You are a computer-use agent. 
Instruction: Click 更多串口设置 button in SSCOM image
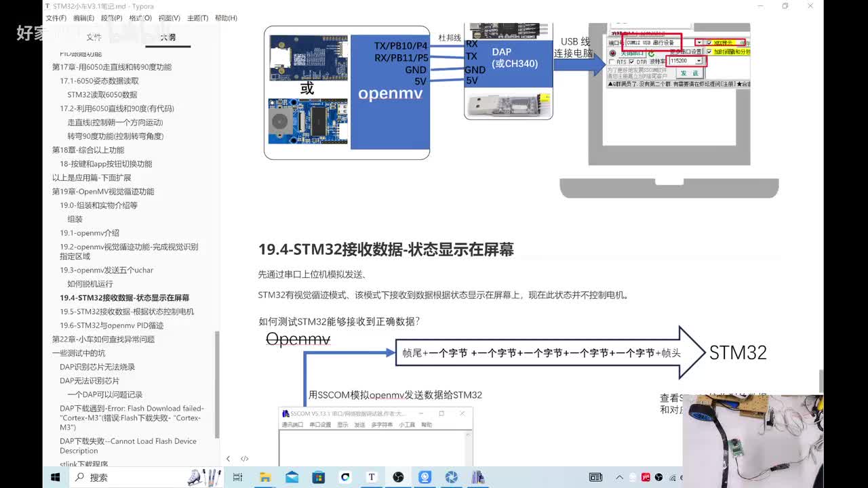686,52
